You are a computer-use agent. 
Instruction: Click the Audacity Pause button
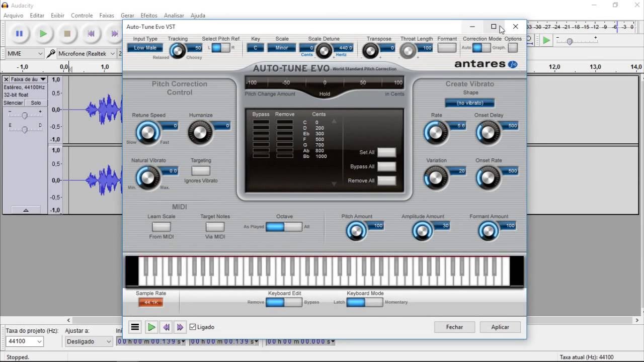point(19,34)
